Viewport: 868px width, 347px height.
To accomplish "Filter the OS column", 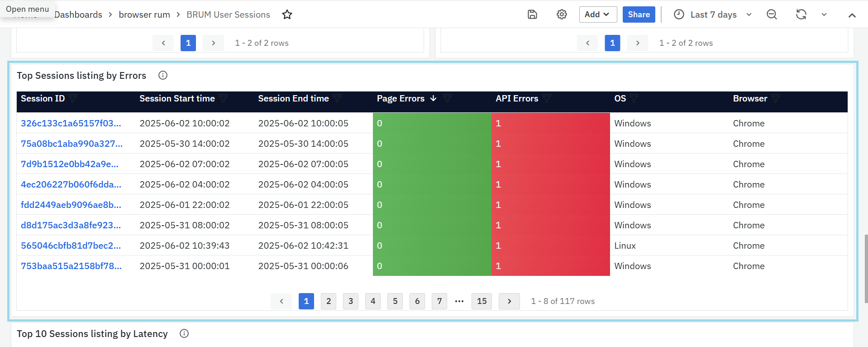I will [634, 99].
